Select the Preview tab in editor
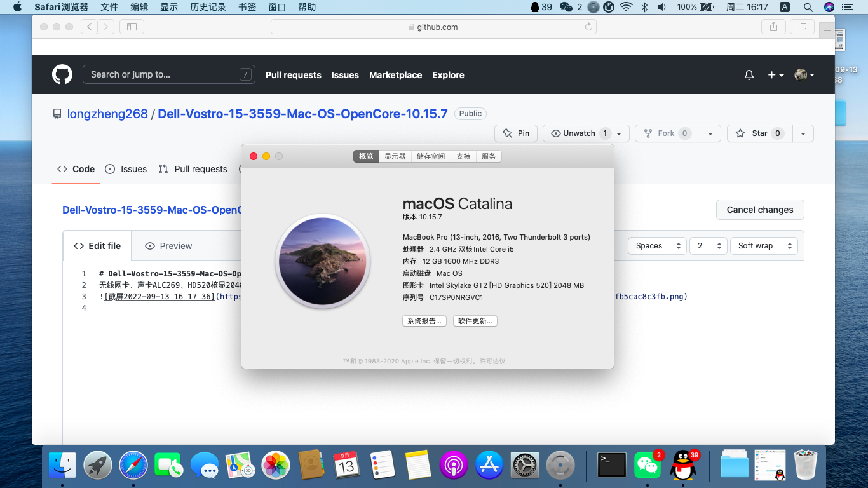 click(x=168, y=246)
